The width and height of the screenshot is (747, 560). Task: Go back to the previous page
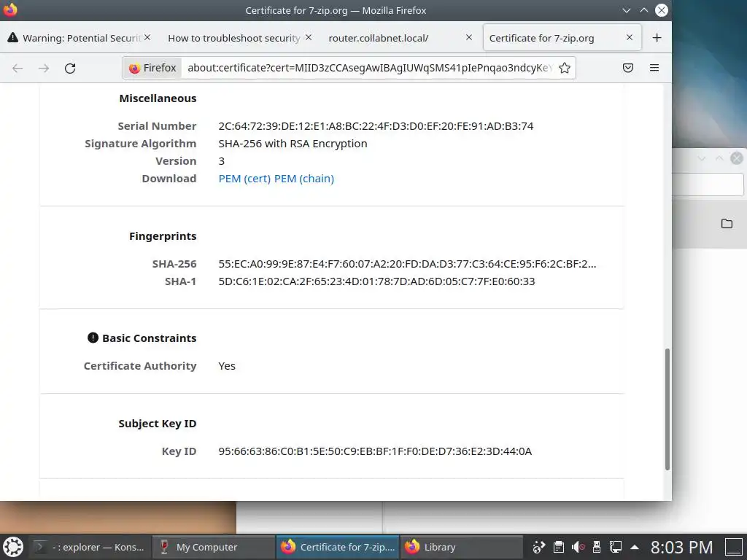[18, 68]
